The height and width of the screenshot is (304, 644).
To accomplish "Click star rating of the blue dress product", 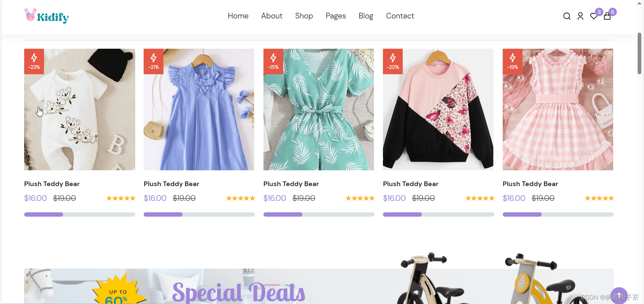I will pyautogui.click(x=241, y=198).
